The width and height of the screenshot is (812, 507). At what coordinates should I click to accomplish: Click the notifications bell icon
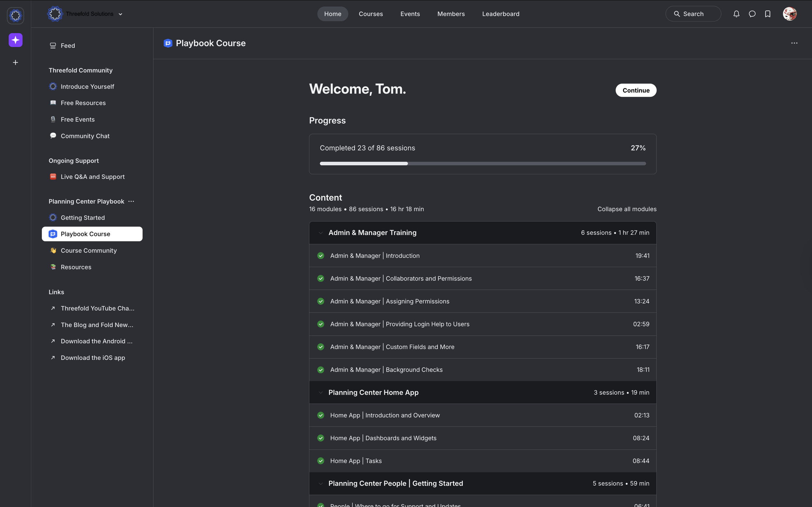pyautogui.click(x=736, y=14)
